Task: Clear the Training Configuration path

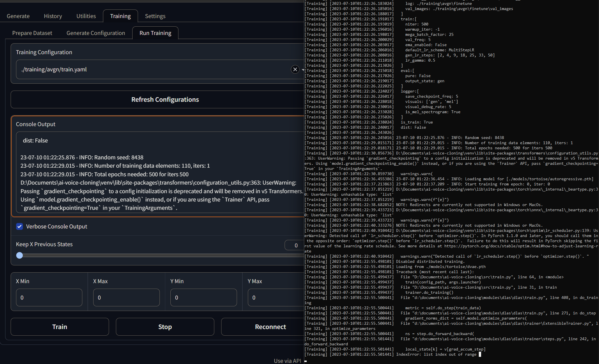Action: tap(295, 69)
